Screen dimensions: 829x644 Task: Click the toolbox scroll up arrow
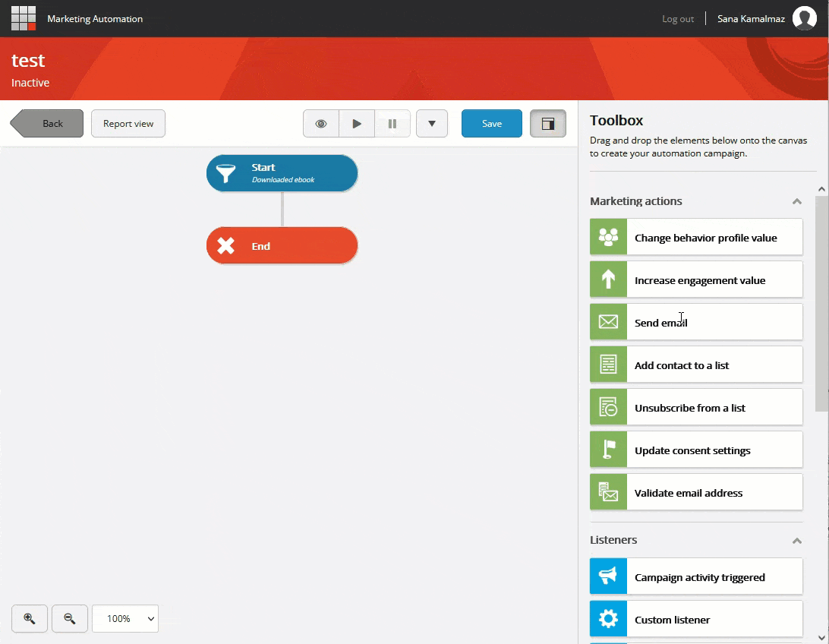(821, 189)
